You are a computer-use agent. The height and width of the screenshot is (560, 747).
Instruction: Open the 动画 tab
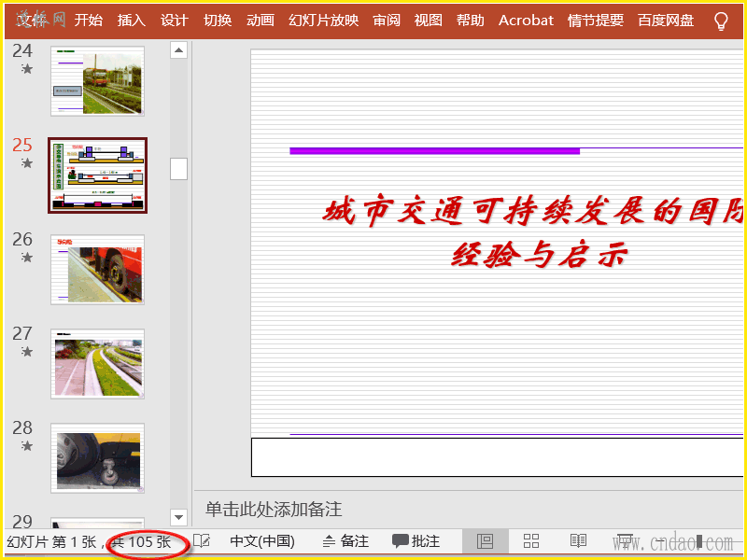(261, 21)
